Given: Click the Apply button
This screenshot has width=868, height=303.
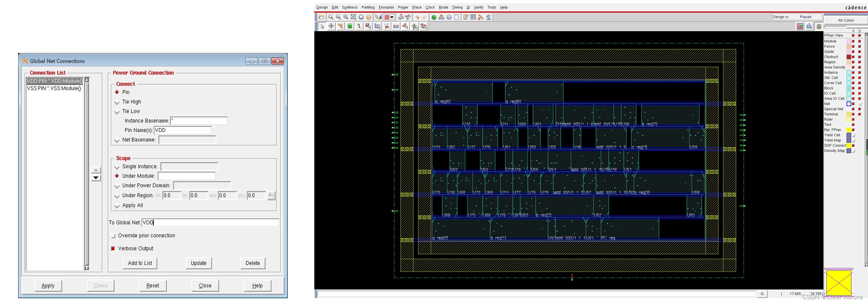Looking at the screenshot, I should click(48, 286).
